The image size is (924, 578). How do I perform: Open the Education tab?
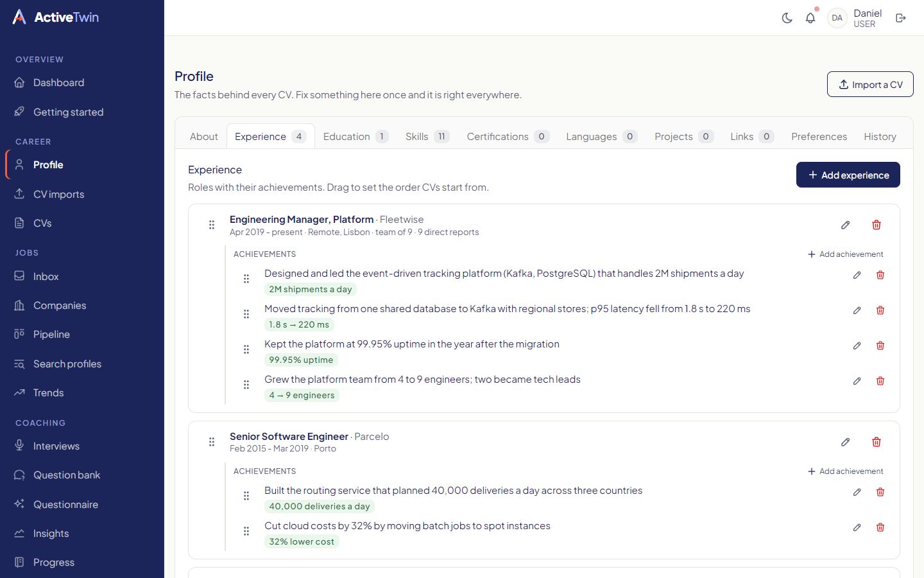pyautogui.click(x=355, y=136)
